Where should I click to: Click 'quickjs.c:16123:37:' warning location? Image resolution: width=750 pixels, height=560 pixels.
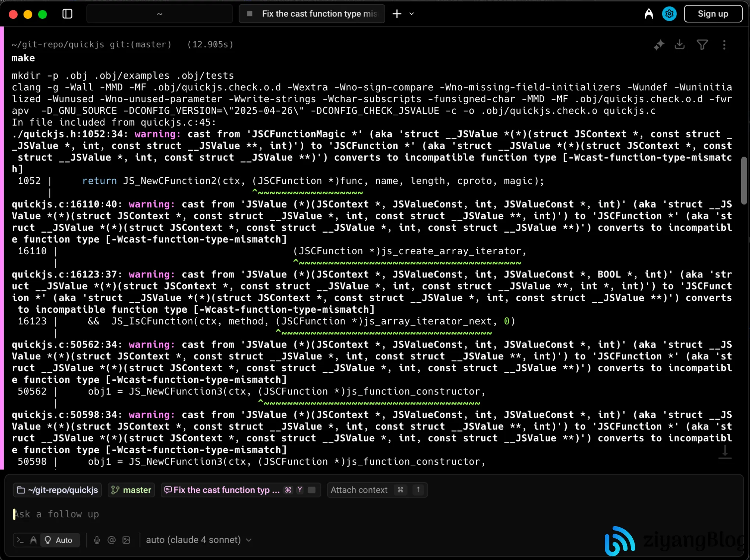pos(67,274)
